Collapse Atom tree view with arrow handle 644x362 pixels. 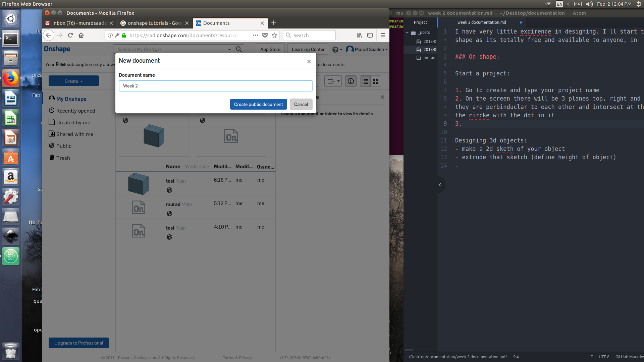440,185
